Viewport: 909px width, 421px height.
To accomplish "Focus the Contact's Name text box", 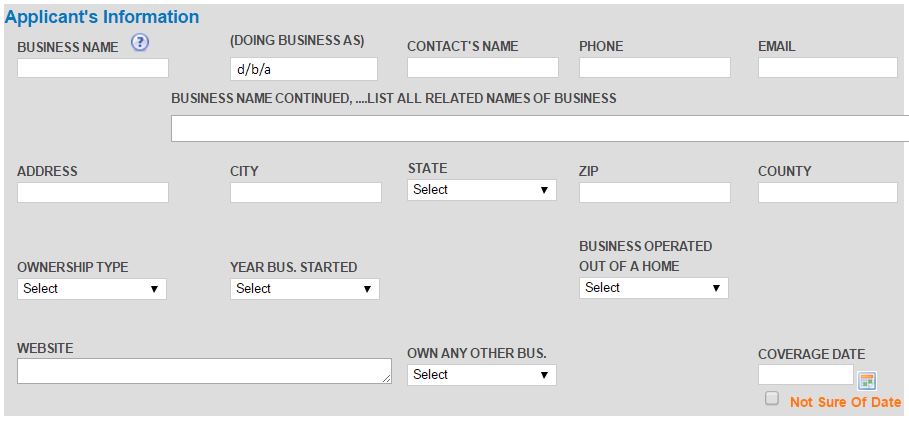I will [x=482, y=67].
